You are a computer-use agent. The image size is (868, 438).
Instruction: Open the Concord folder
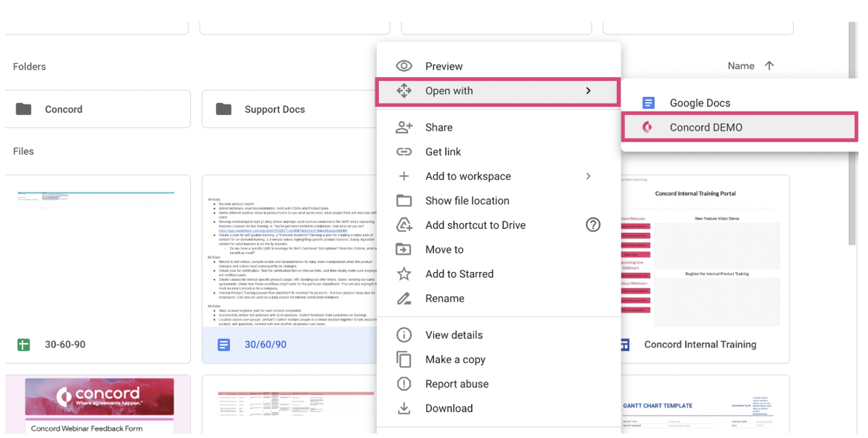98,109
